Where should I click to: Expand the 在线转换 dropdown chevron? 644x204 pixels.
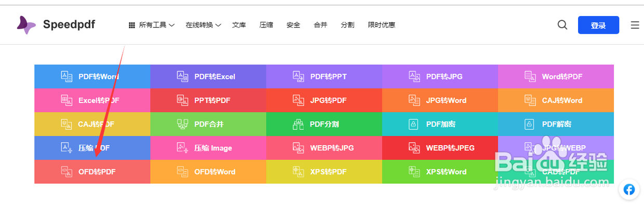pyautogui.click(x=219, y=25)
